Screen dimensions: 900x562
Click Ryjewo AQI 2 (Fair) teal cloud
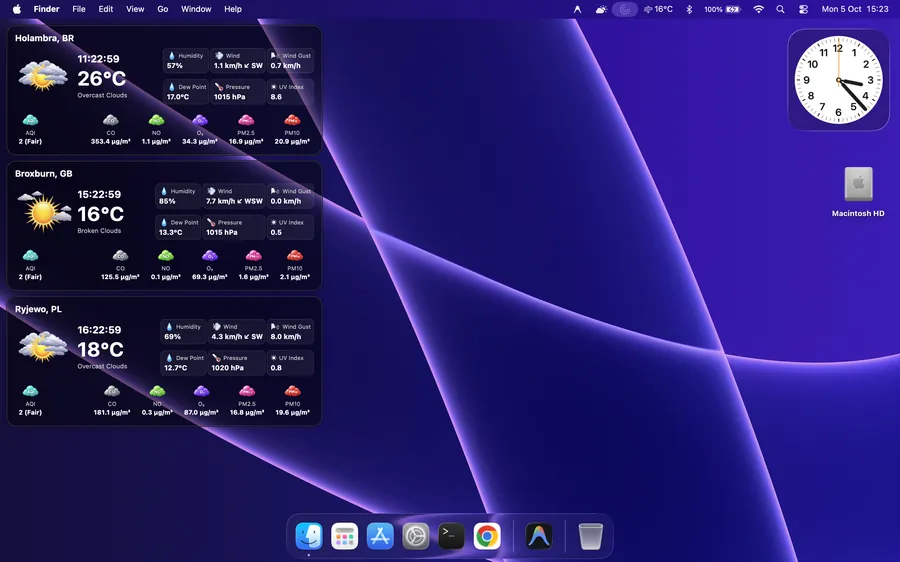coord(30,391)
